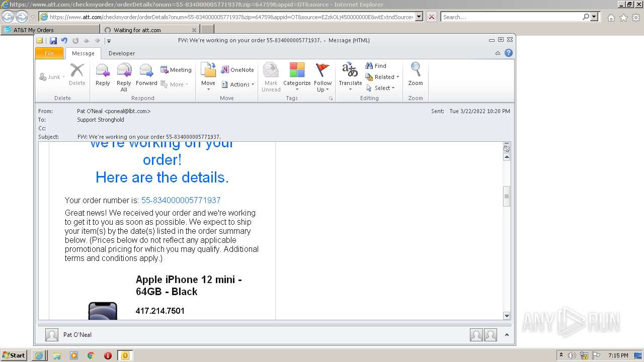Click Mark Unread
644x362 pixels.
271,77
